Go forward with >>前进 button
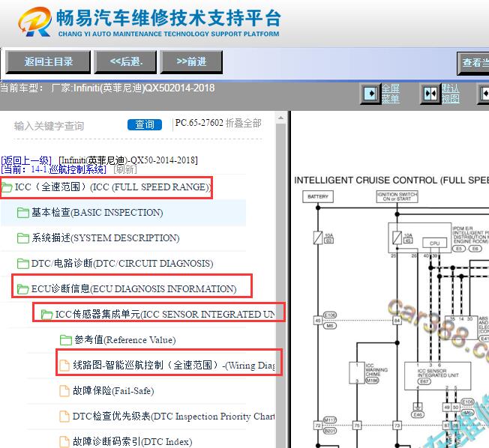Screen dimensions: 489x448 tap(191, 62)
